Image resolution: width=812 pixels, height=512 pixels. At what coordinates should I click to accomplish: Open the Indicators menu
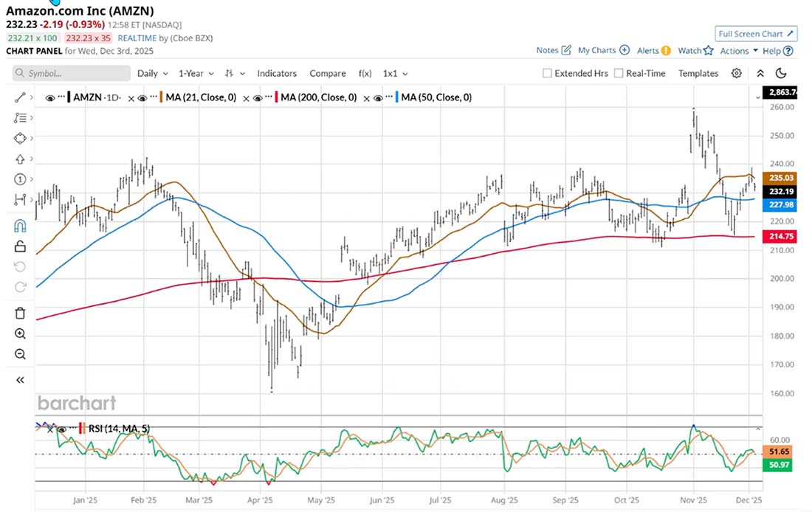[x=277, y=73]
